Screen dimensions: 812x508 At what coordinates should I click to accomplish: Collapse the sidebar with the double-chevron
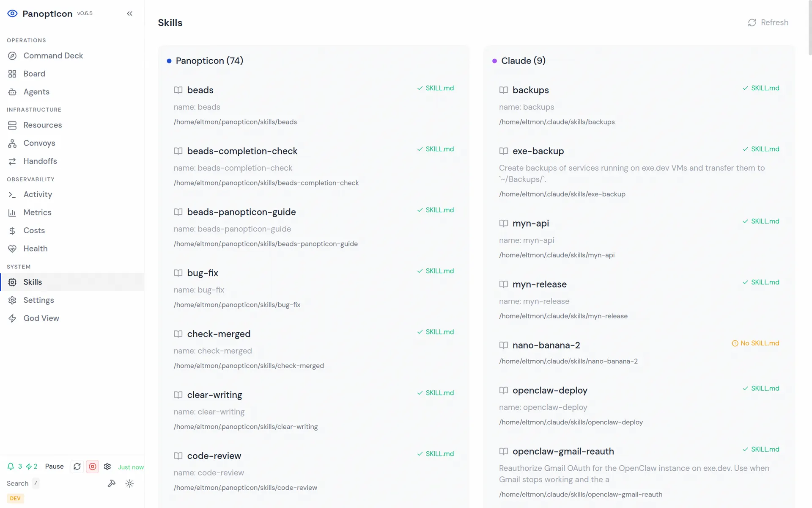(129, 14)
